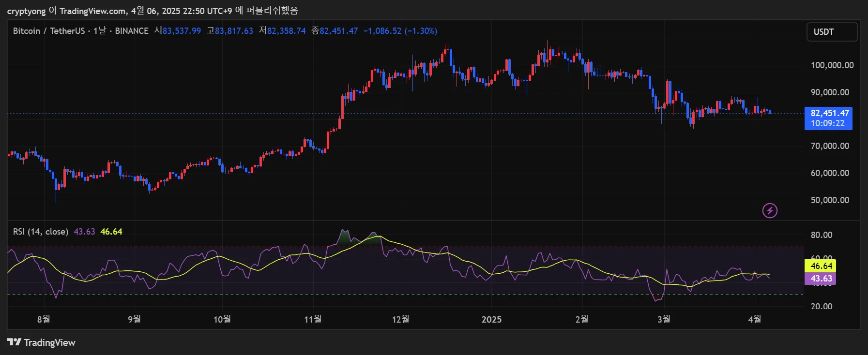Click the yellow 46.64 tag on RSI axis
Image resolution: width=868 pixels, height=355 pixels.
click(x=820, y=266)
